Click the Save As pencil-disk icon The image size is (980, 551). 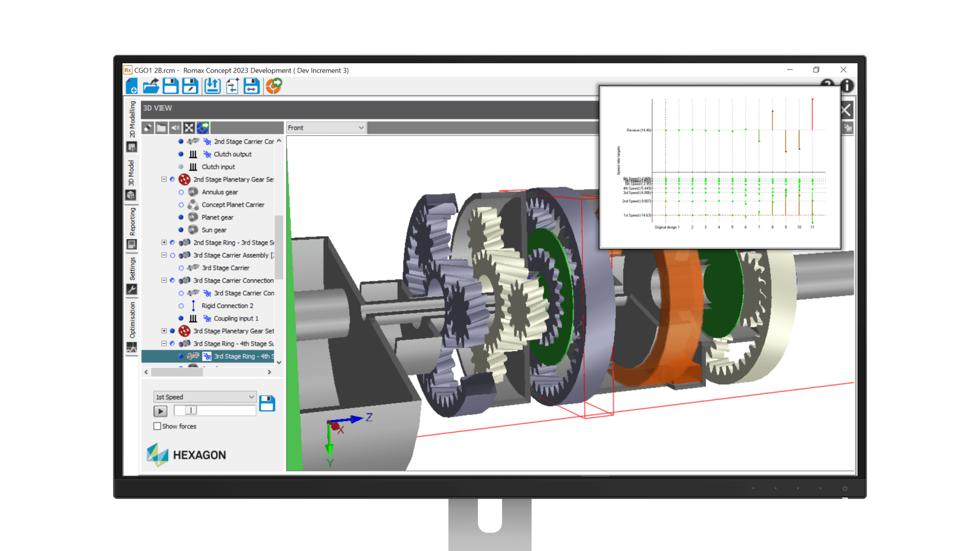[190, 86]
